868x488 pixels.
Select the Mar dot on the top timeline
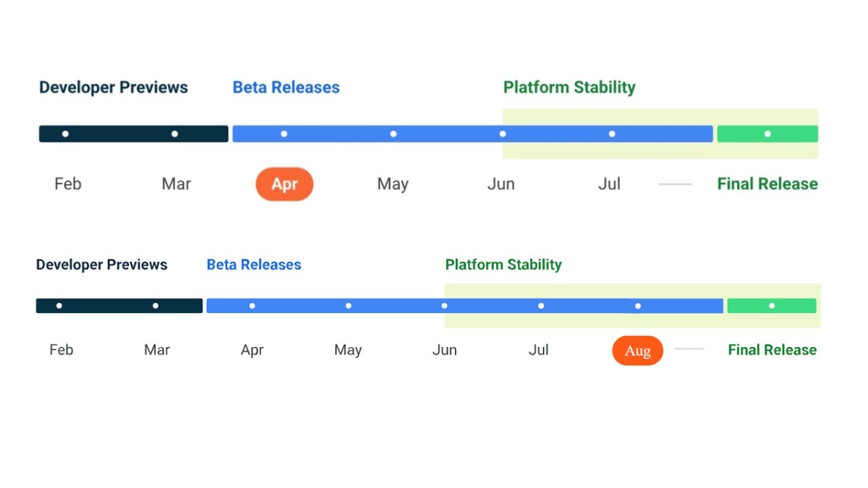point(174,134)
